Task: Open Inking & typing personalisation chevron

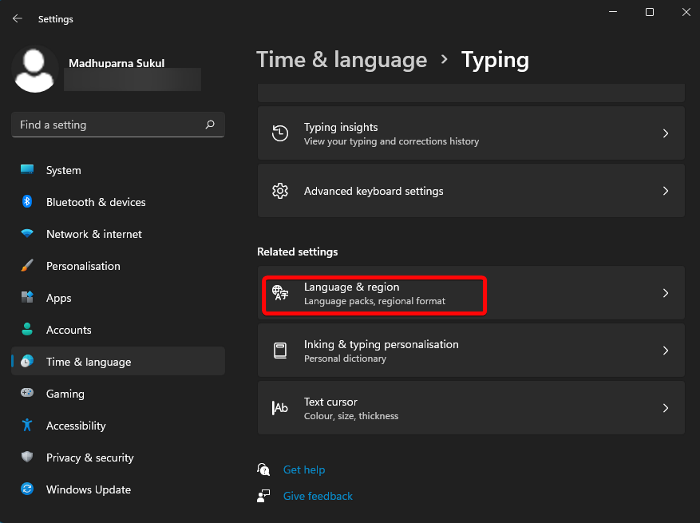Action: [666, 351]
